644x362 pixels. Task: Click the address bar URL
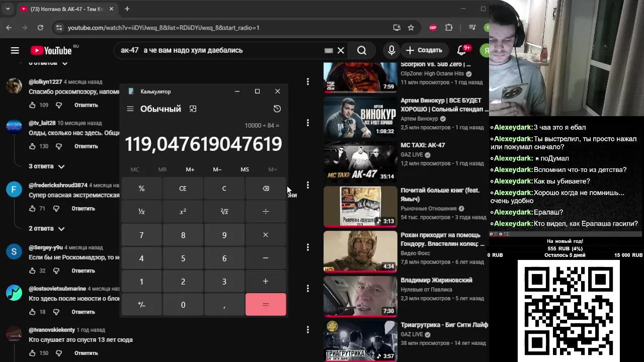coord(164,28)
